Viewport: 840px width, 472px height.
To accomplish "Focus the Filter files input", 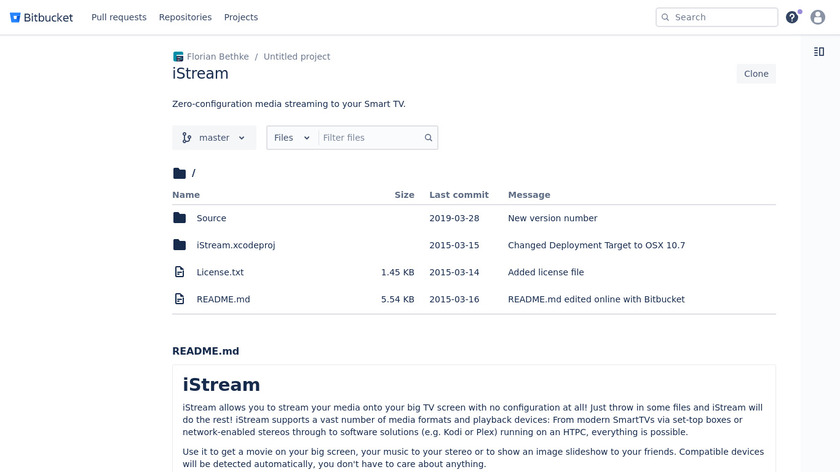I will pos(371,138).
